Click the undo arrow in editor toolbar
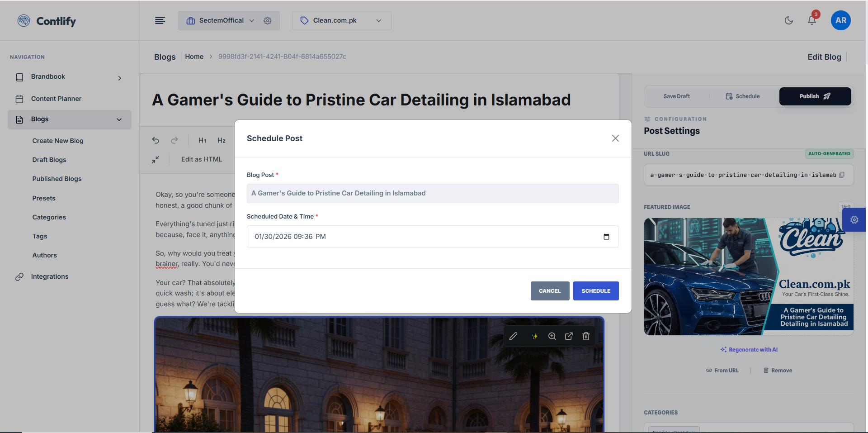 pyautogui.click(x=156, y=140)
